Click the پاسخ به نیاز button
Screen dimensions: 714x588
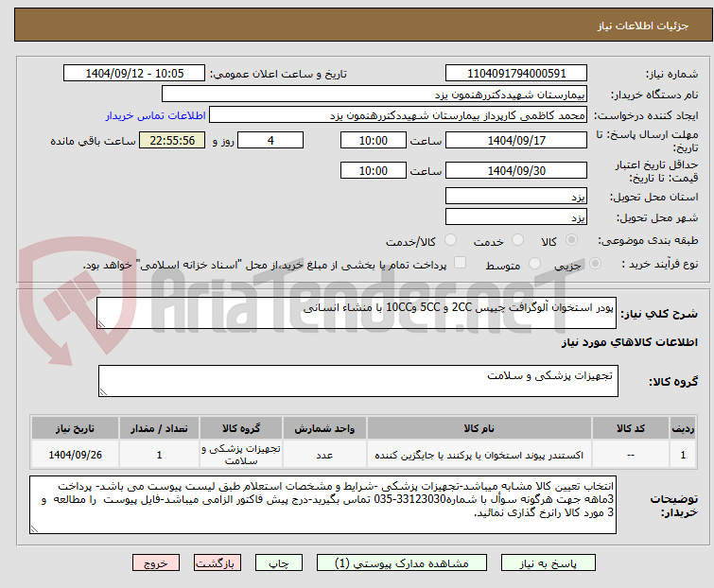[x=548, y=562]
